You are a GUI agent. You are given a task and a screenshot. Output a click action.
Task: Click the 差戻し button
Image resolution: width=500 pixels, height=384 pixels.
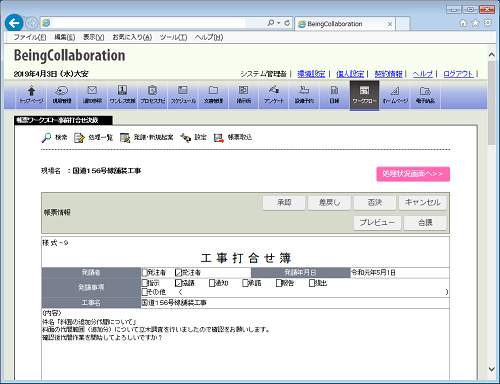tap(329, 203)
